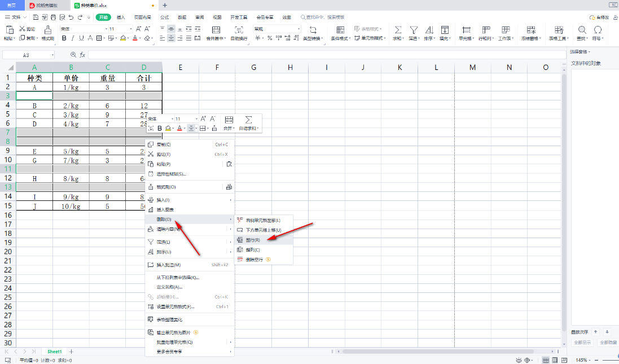Toggle center horizontal alignment in the ribbon
619x364 pixels.
pyautogui.click(x=171, y=38)
